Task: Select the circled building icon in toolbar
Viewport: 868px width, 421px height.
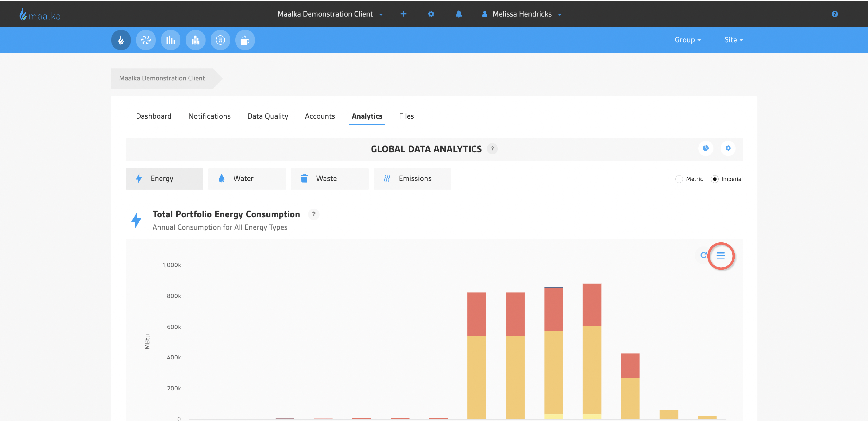Action: [220, 40]
